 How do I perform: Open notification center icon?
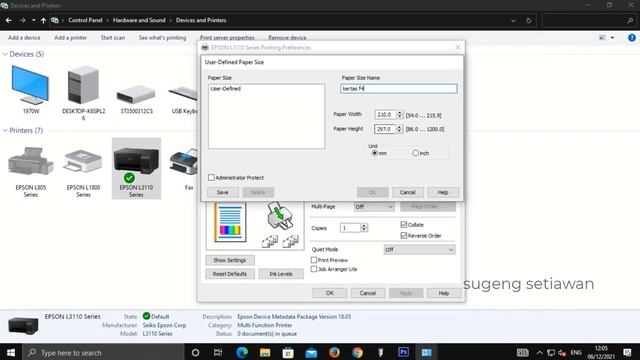[627, 352]
